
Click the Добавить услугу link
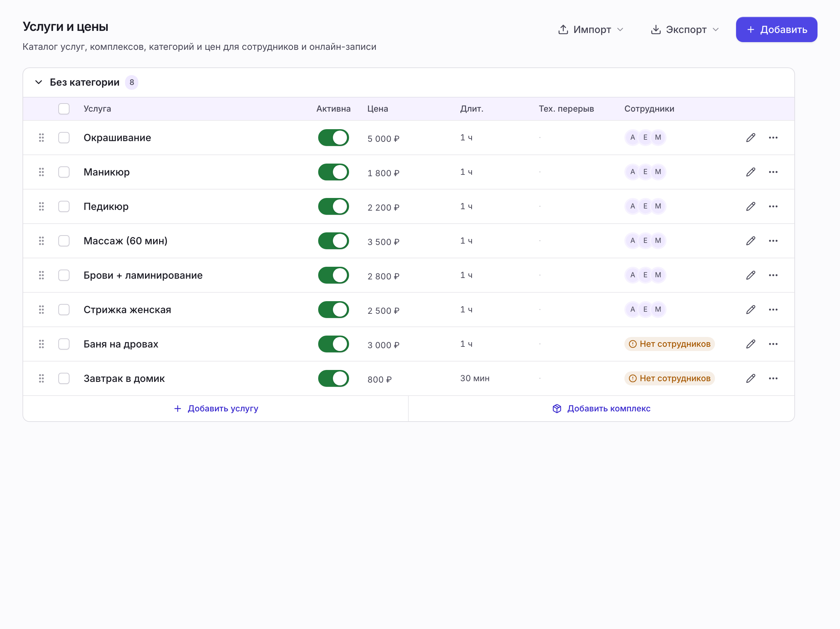click(216, 409)
